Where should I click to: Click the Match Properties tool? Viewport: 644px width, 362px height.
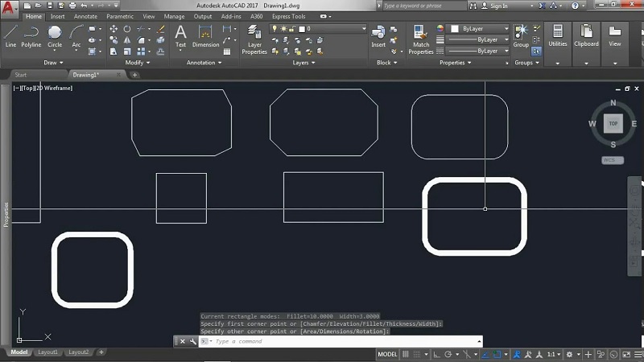420,39
